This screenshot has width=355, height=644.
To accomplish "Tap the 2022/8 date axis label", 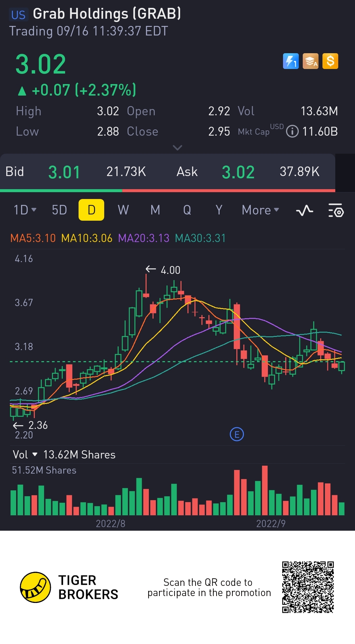I will pyautogui.click(x=110, y=523).
